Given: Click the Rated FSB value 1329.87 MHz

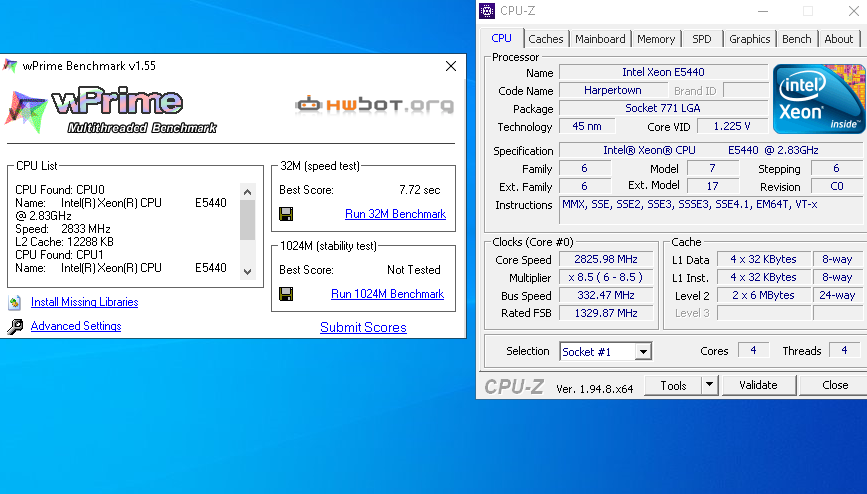Looking at the screenshot, I should [x=606, y=313].
